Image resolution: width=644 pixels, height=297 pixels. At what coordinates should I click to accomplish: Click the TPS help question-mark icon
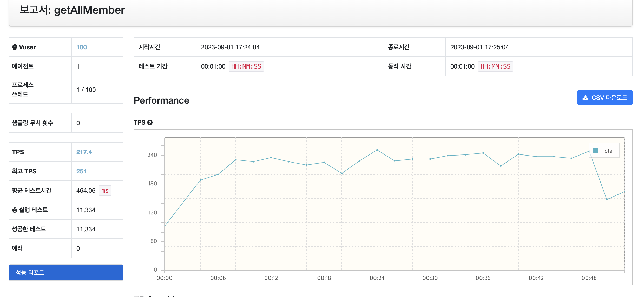coord(150,123)
